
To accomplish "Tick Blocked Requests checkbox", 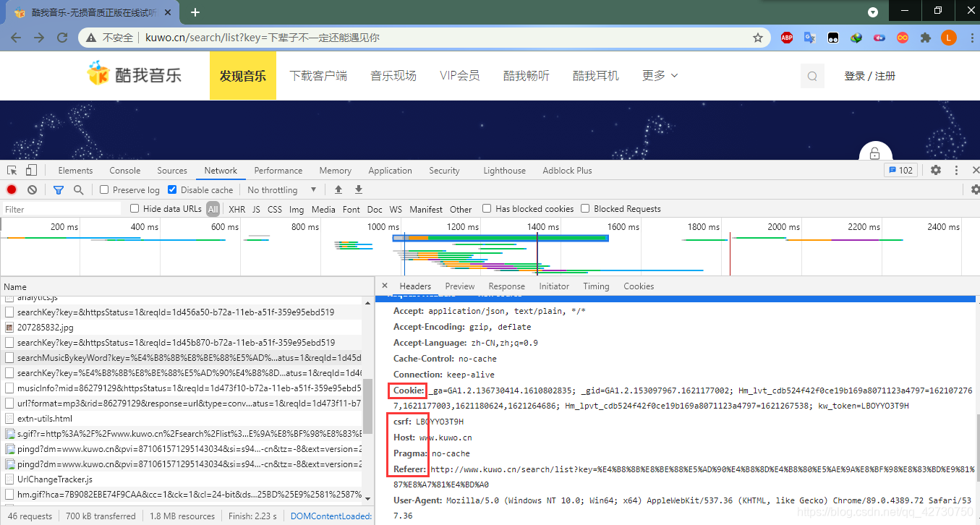I will coord(585,208).
